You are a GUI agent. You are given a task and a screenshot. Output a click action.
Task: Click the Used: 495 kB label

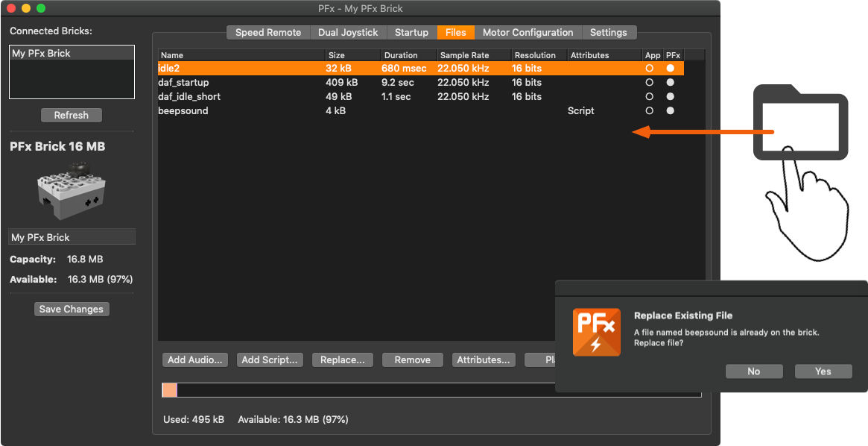tap(194, 419)
